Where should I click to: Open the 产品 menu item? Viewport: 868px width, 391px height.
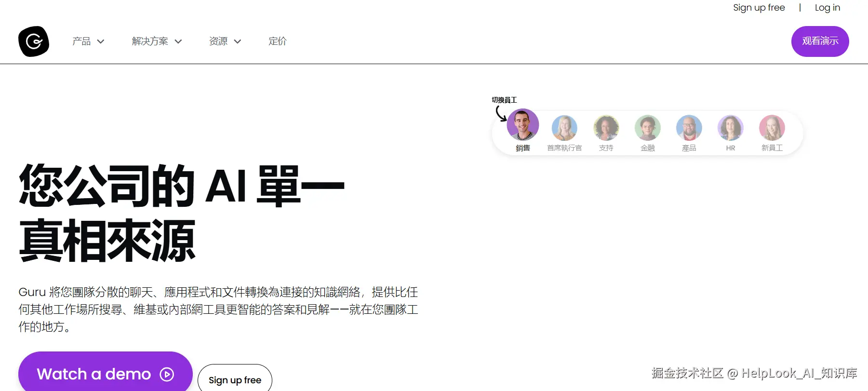tap(81, 41)
